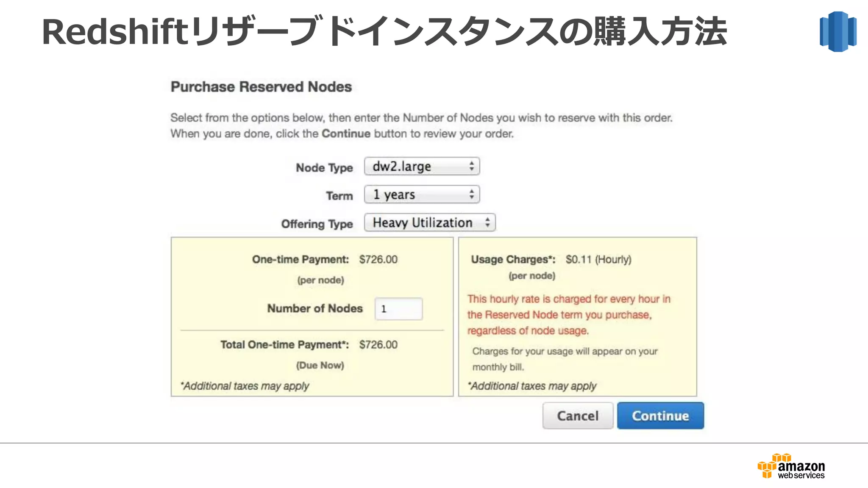
Task: Click the monthly bill charges note
Action: point(565,359)
